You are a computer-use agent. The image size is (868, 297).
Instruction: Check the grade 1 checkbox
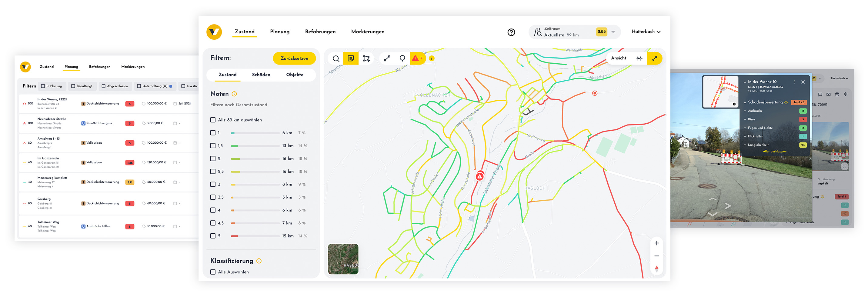click(213, 133)
